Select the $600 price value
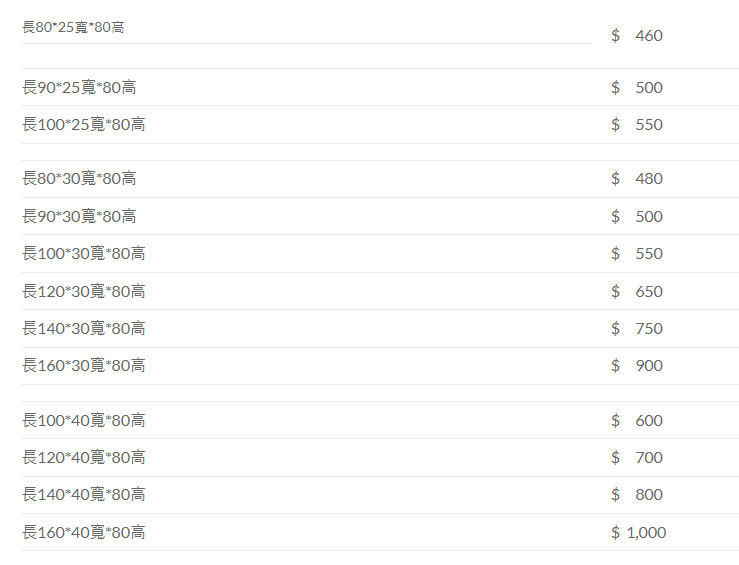 (x=637, y=421)
